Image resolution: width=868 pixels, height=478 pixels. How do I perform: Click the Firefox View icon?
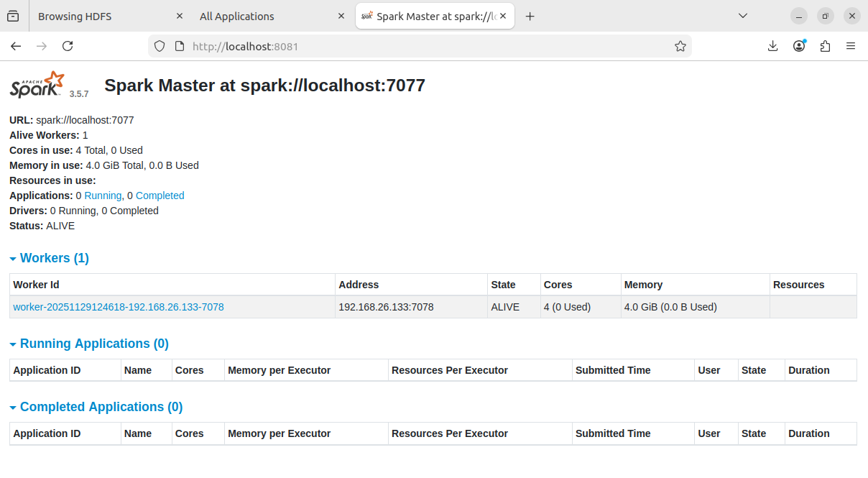point(13,16)
